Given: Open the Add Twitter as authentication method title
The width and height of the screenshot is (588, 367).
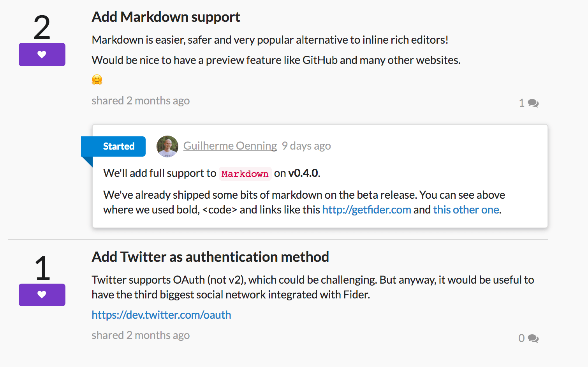Looking at the screenshot, I should (x=210, y=257).
